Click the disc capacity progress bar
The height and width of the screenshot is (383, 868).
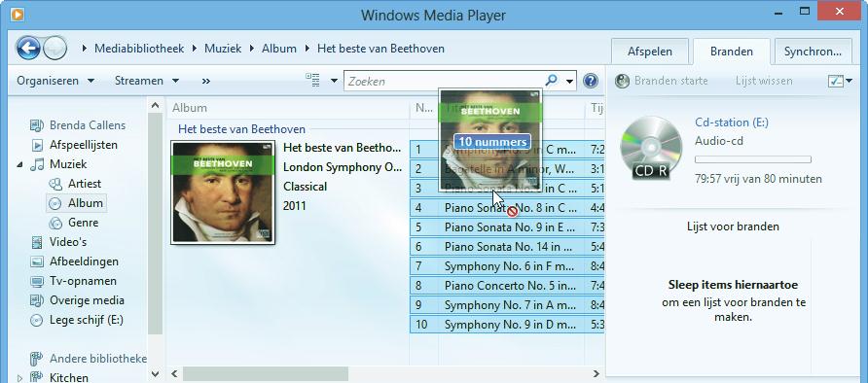(x=753, y=159)
